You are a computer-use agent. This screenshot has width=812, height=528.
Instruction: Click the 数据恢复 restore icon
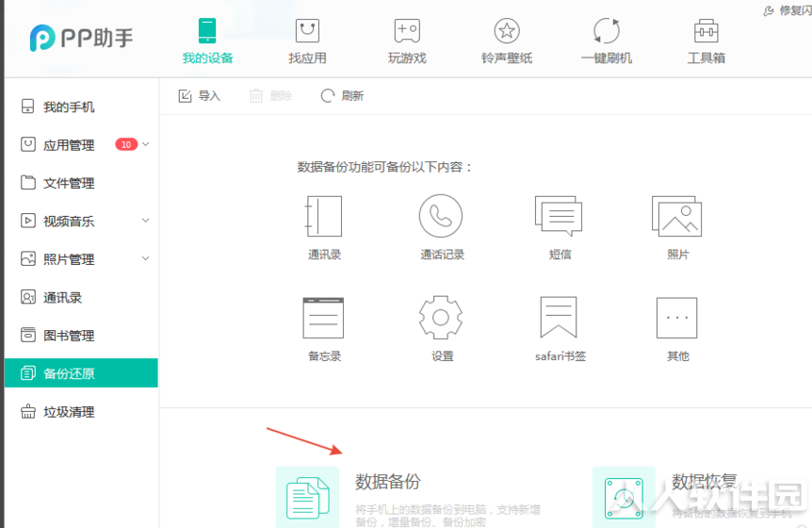point(624,498)
